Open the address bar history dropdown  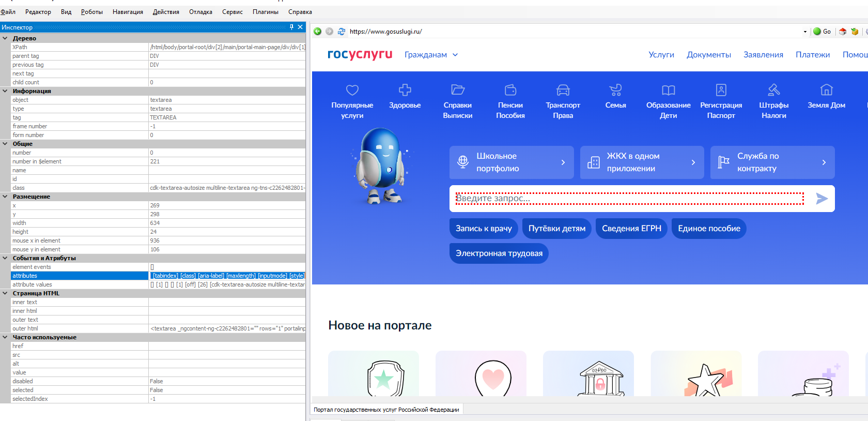(x=805, y=32)
